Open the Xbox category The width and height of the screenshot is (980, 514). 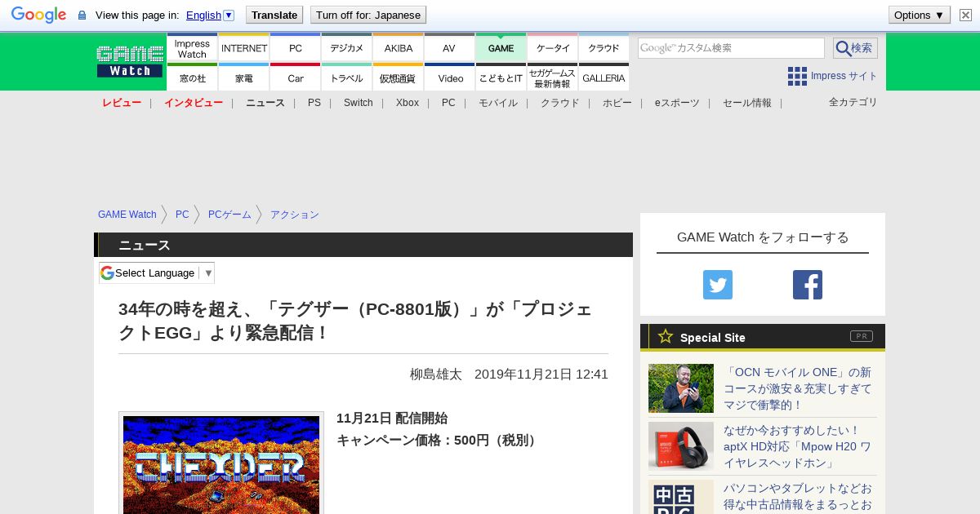coord(408,103)
